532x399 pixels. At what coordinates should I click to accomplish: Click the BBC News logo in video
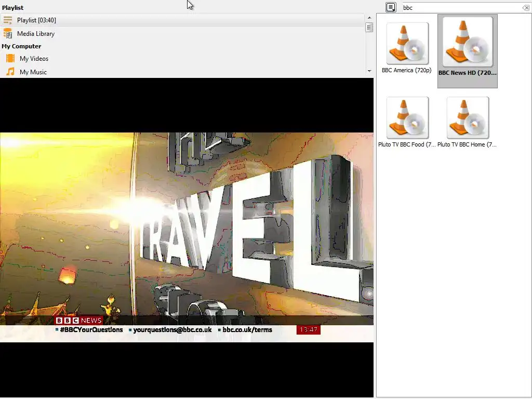(79, 320)
